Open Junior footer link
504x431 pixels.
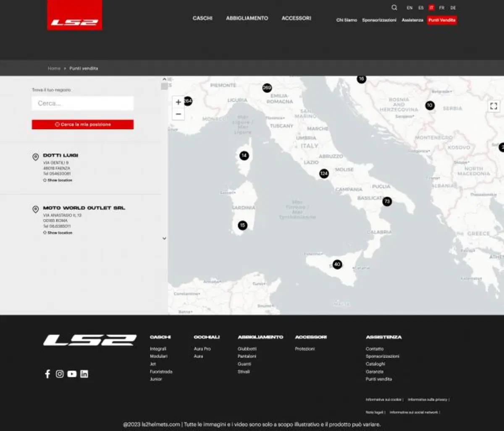(156, 379)
